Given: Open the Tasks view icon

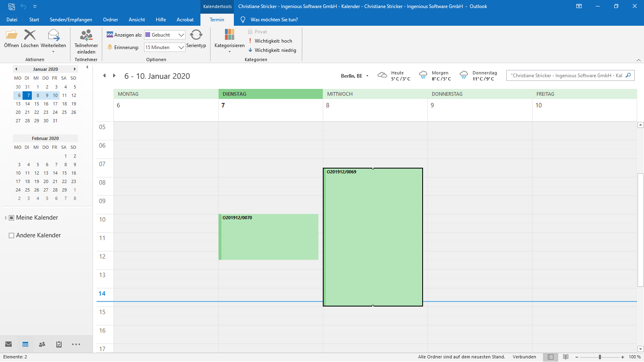Looking at the screenshot, I should 59,344.
